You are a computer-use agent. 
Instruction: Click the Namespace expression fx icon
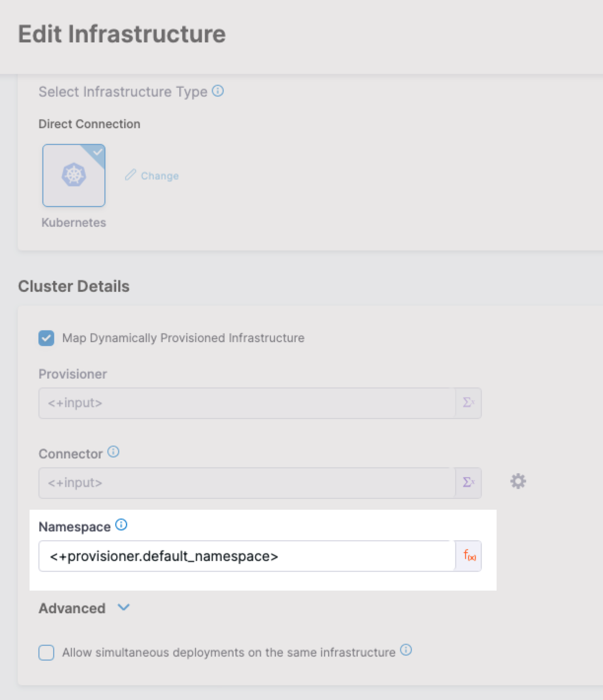pyautogui.click(x=469, y=556)
